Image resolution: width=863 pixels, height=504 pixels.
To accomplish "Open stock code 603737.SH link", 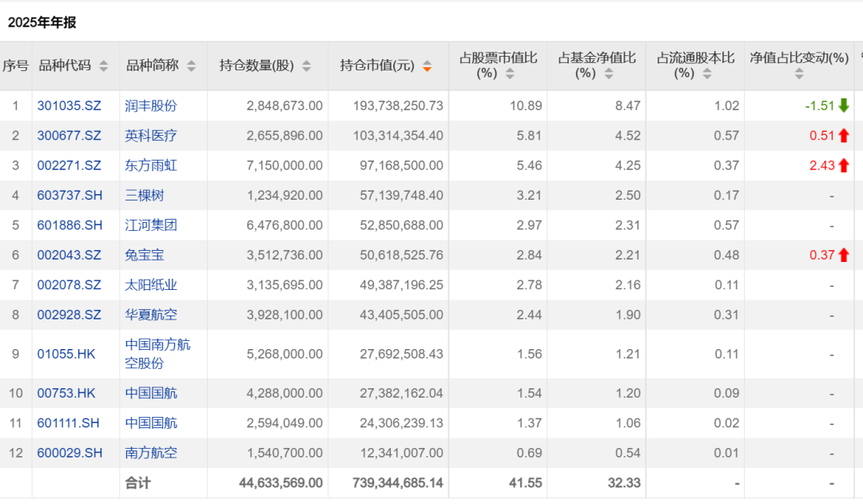I will (x=70, y=196).
